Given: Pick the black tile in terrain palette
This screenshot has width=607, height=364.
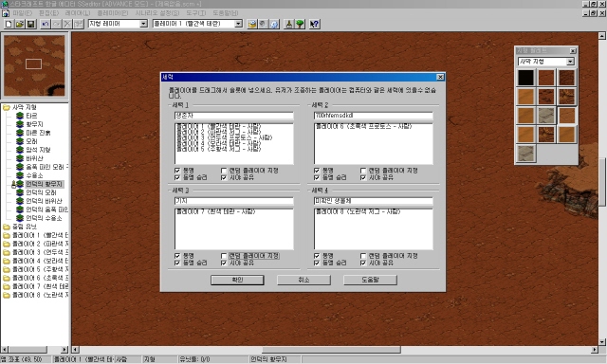Looking at the screenshot, I should pos(525,78).
